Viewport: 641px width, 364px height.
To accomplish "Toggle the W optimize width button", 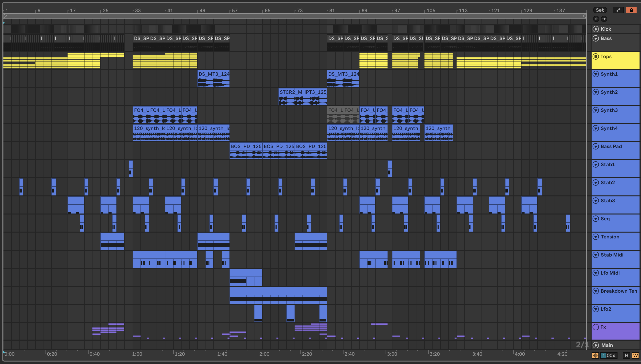I will point(635,355).
